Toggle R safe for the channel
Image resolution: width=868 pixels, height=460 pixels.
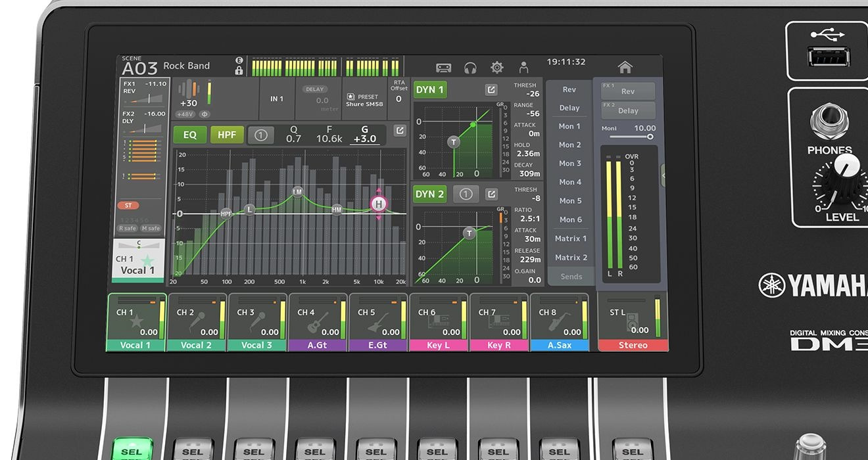128,228
